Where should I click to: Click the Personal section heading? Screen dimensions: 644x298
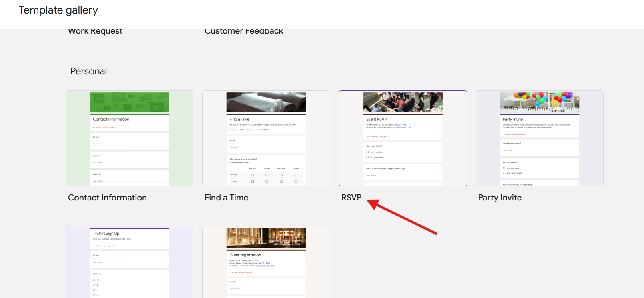point(89,71)
